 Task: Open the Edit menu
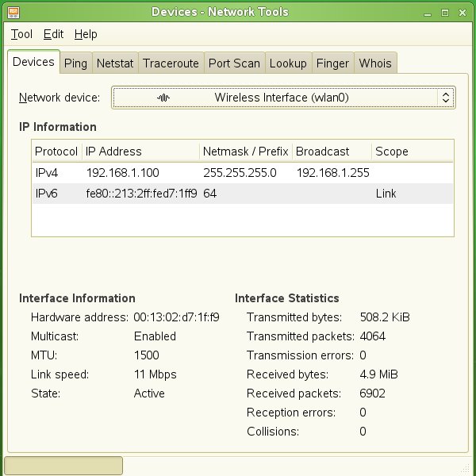(x=53, y=34)
